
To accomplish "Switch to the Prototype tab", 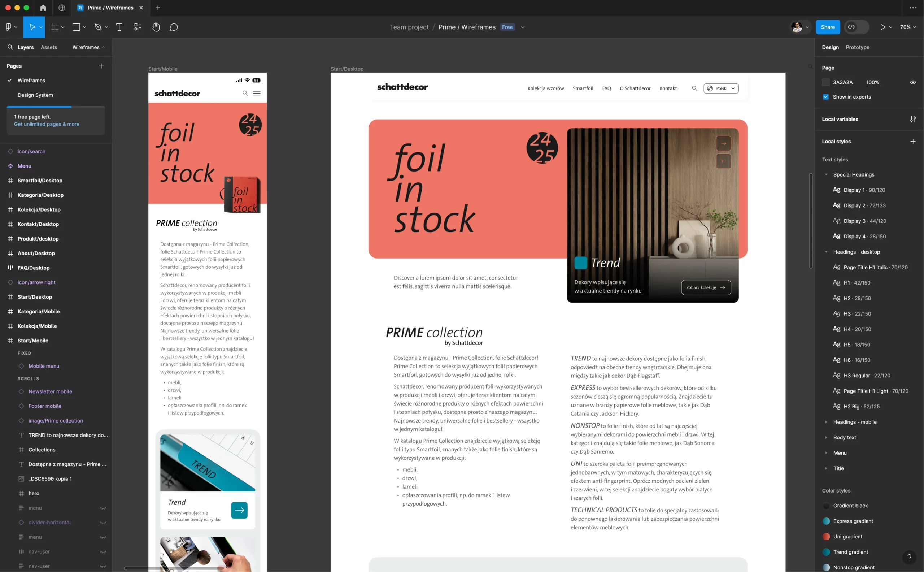I will [x=857, y=47].
